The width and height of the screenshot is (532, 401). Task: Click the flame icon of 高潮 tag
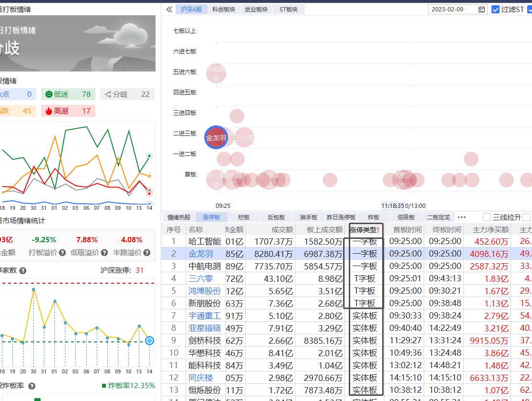pos(49,111)
